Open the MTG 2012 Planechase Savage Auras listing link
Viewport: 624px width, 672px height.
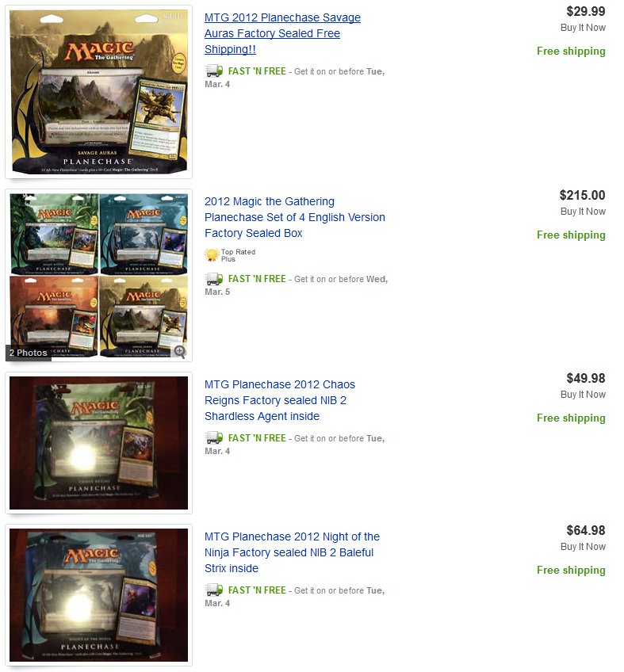pos(282,33)
